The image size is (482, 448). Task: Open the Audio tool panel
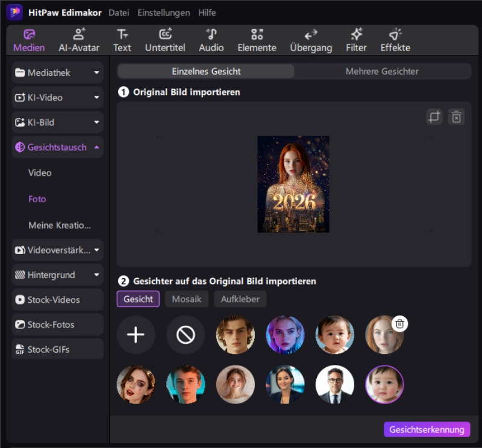tap(211, 35)
